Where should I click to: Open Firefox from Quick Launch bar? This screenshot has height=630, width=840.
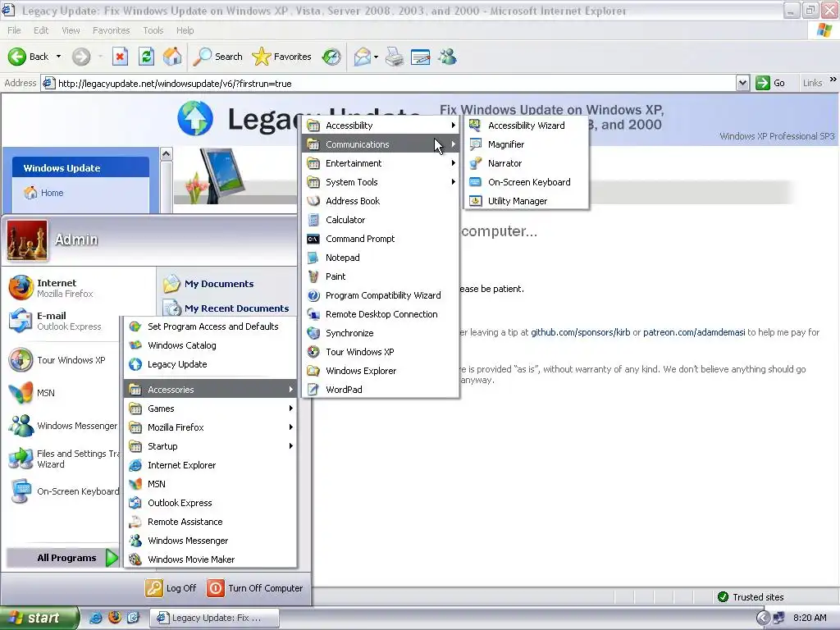click(x=115, y=618)
